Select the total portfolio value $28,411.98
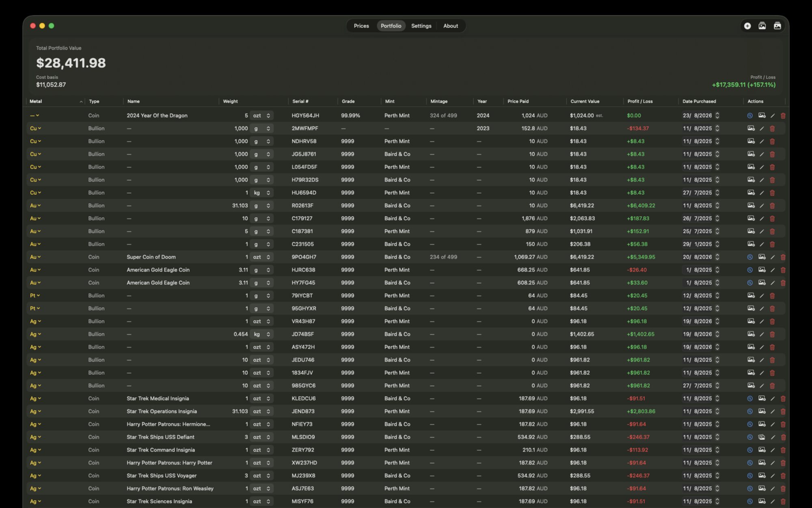The height and width of the screenshot is (508, 812). pyautogui.click(x=71, y=63)
